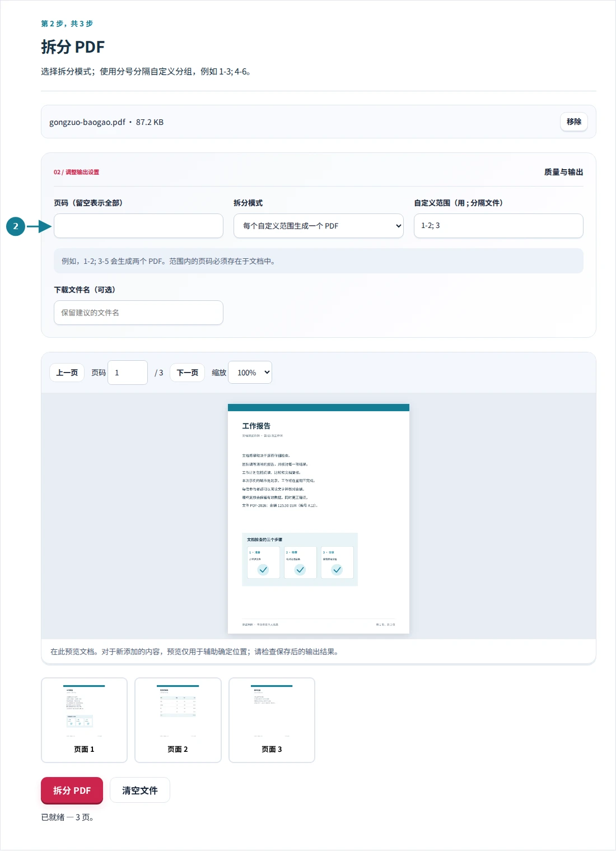
Task: Click the 清空文件 button
Action: [x=140, y=790]
